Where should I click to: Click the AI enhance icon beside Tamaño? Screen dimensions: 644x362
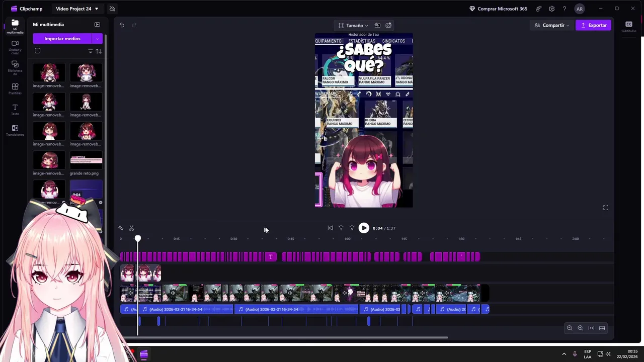click(x=388, y=25)
